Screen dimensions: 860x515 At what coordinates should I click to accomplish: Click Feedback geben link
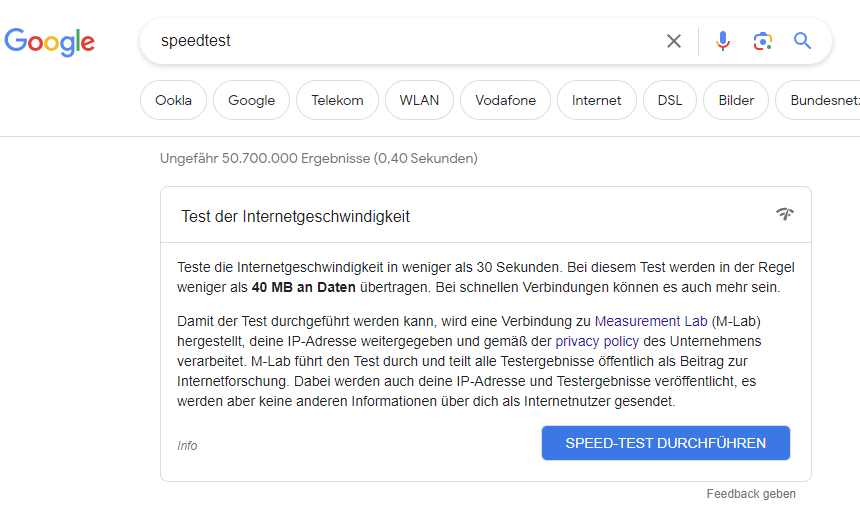(x=751, y=494)
